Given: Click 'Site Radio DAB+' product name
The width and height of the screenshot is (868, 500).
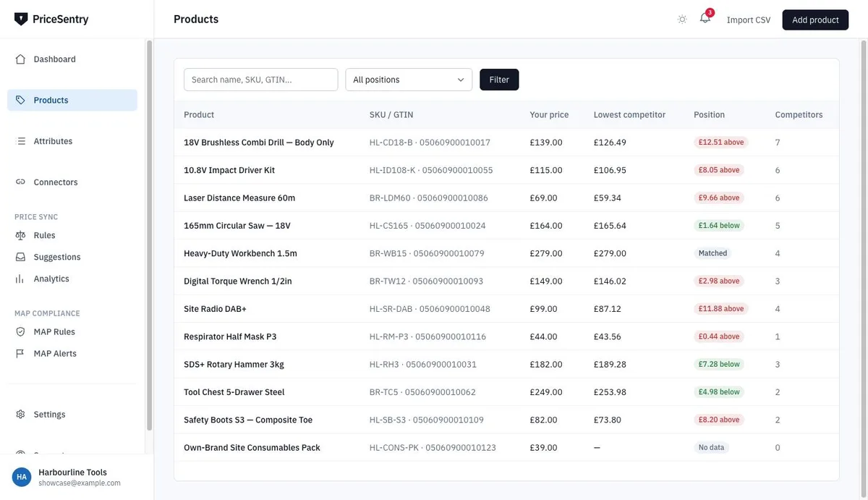Looking at the screenshot, I should click(215, 309).
